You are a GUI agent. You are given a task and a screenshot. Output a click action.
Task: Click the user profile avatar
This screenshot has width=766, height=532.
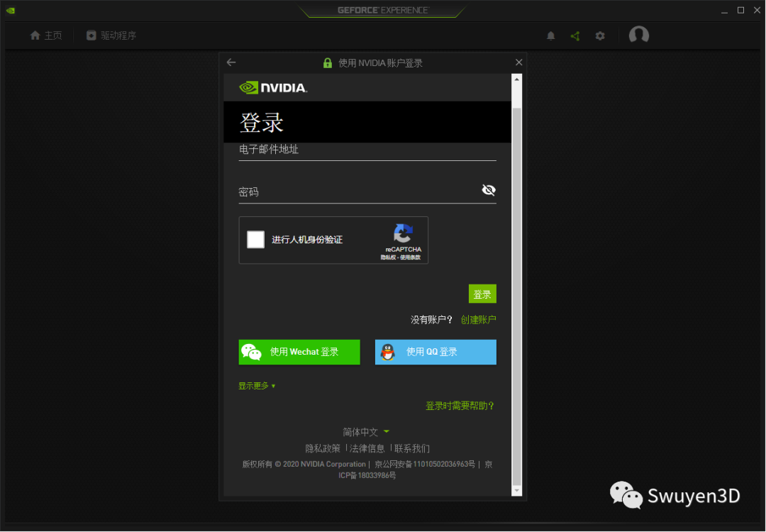[x=638, y=35]
